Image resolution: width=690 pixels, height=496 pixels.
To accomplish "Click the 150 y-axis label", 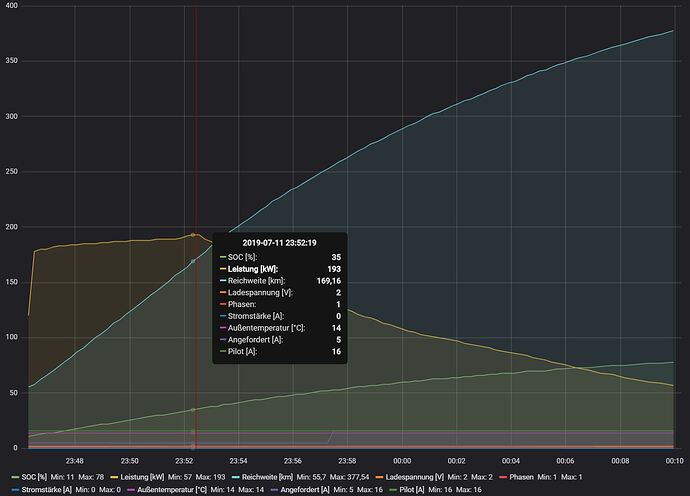I will click(11, 282).
